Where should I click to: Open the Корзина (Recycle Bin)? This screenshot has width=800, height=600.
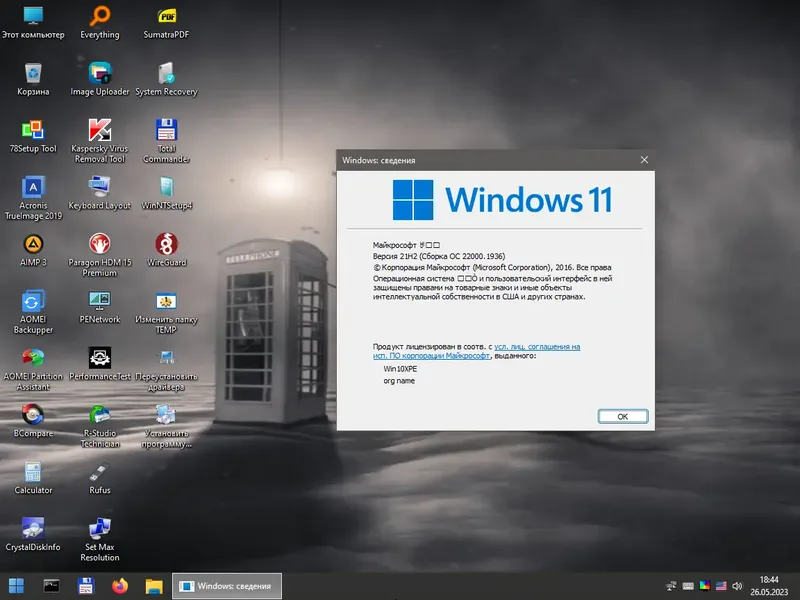tap(33, 76)
